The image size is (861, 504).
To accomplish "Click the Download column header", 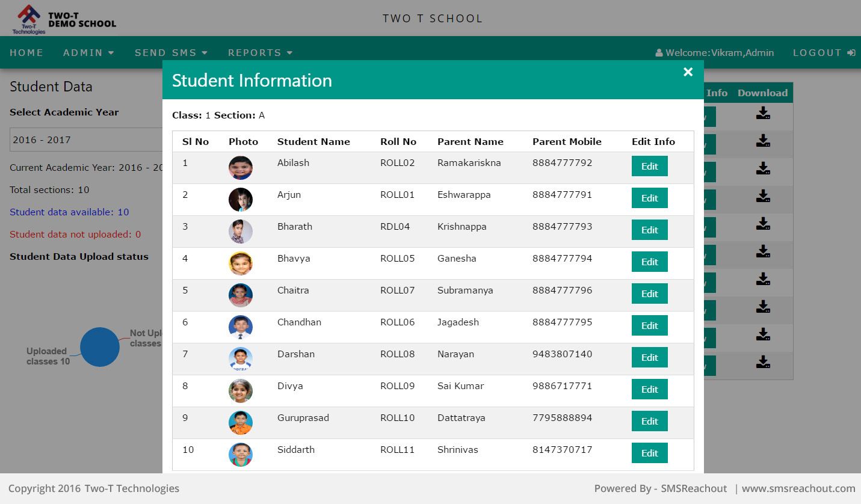I will (763, 93).
